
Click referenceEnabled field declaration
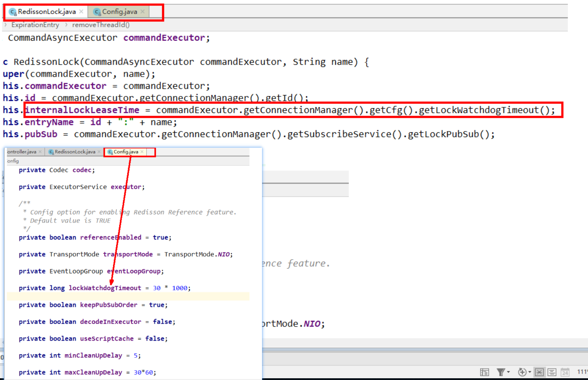coord(96,238)
